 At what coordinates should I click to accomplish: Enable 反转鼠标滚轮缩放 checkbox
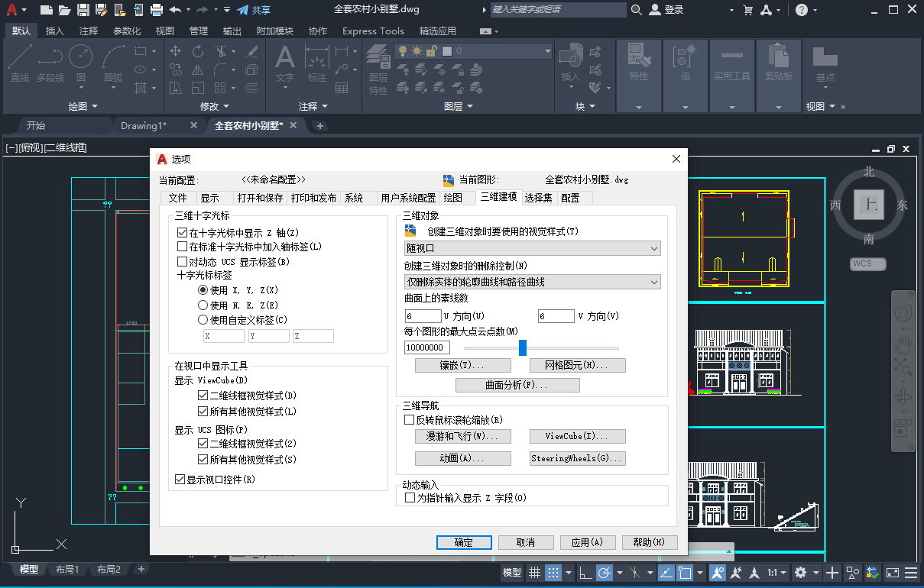pos(410,420)
